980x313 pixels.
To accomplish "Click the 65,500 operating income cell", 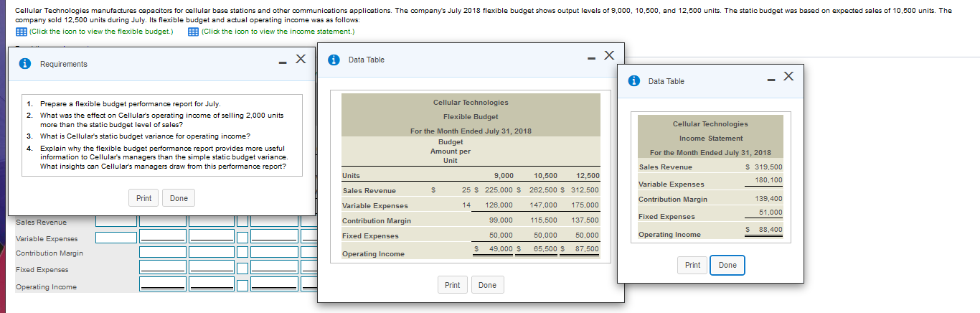I will tap(545, 248).
